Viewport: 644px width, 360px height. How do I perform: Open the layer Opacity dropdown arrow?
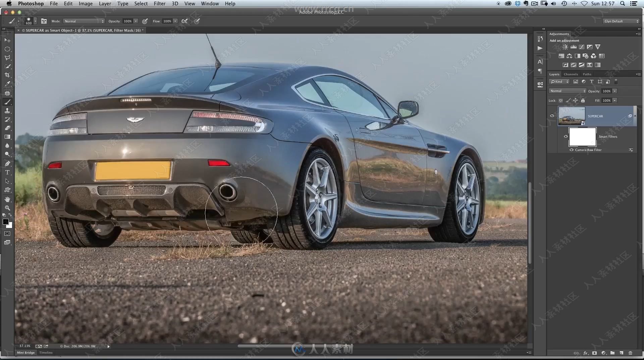[615, 91]
